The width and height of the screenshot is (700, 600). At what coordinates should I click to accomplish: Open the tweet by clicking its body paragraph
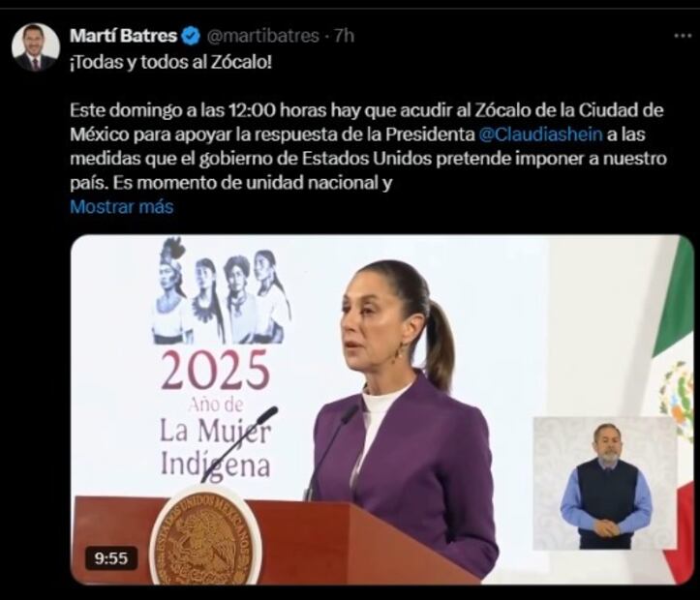(368, 146)
